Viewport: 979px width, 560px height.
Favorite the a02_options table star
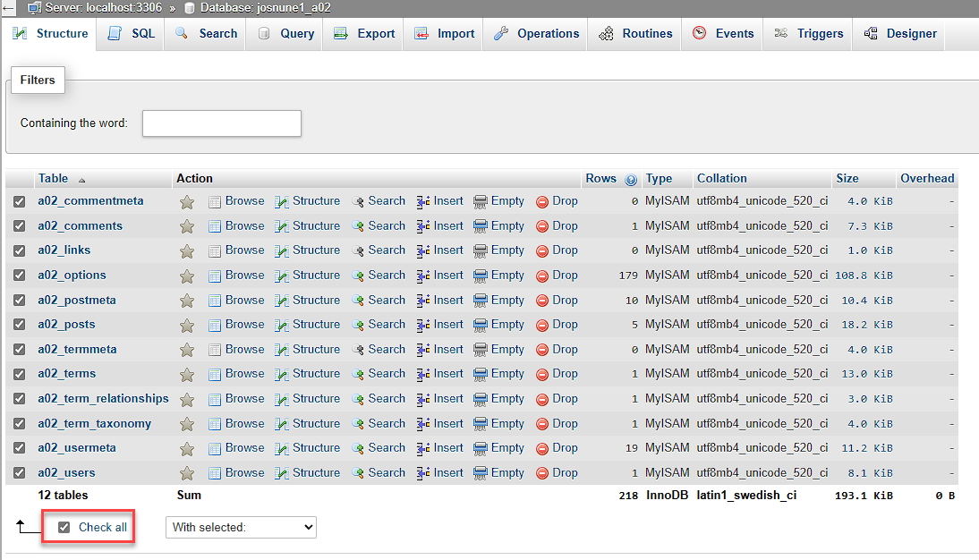(186, 275)
